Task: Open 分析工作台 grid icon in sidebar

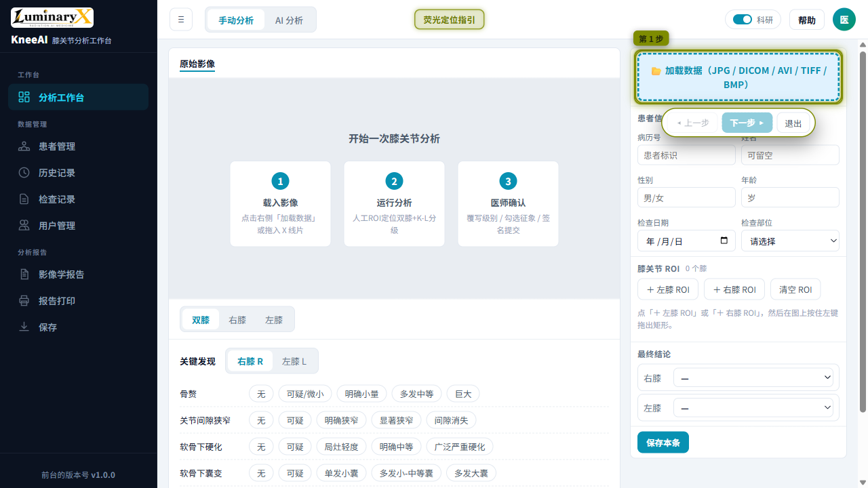Action: click(x=24, y=97)
